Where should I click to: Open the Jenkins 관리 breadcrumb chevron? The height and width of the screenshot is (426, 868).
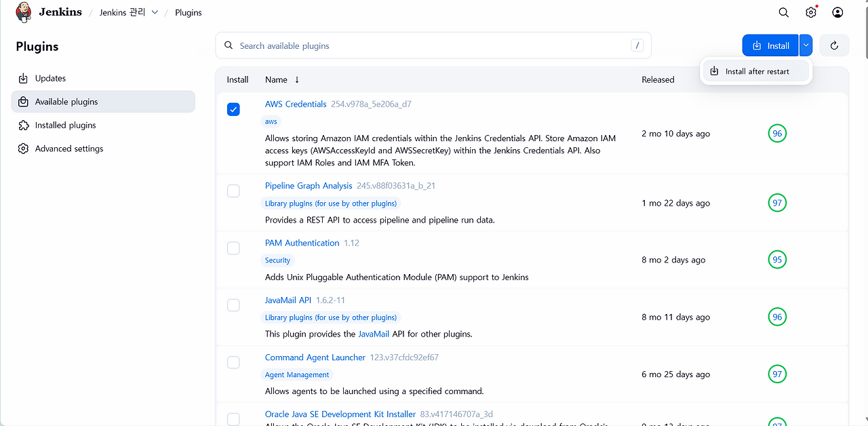155,12
